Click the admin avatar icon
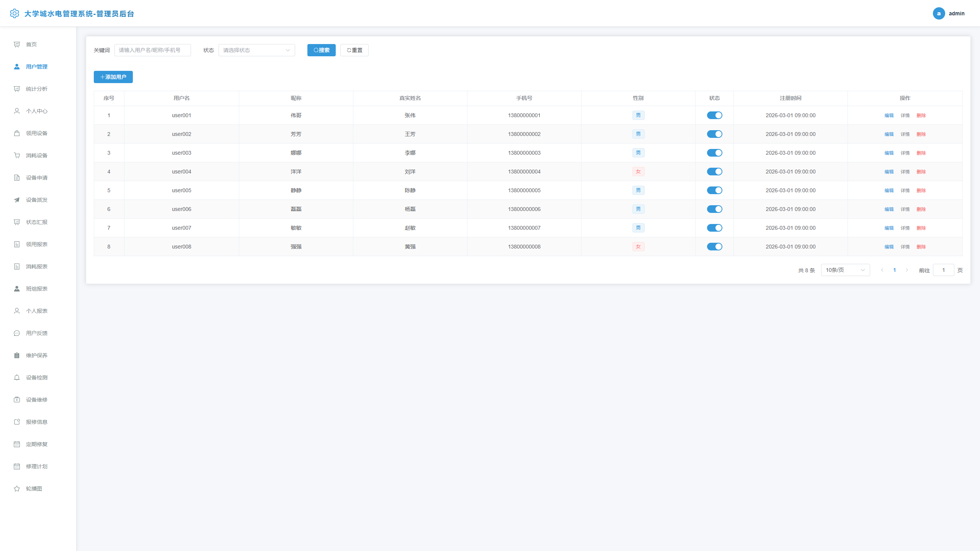 coord(939,13)
